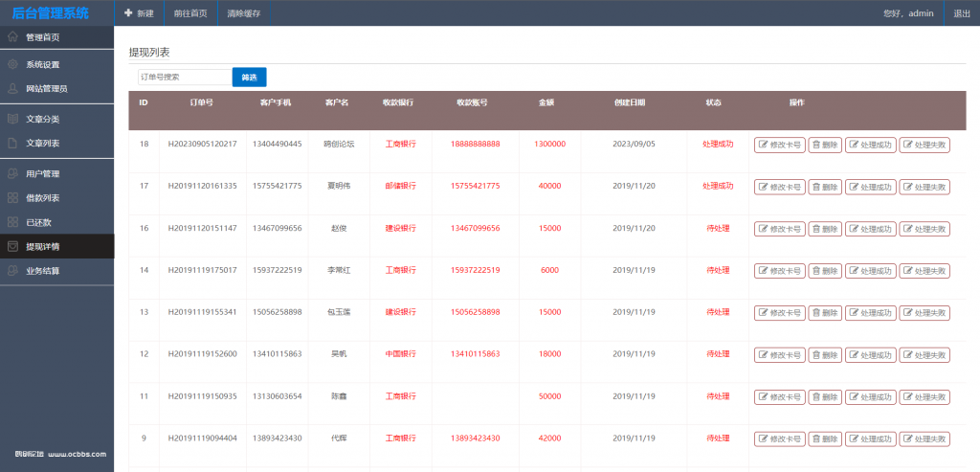Click the plus icon next to 新建
980x472 pixels.
(x=128, y=12)
